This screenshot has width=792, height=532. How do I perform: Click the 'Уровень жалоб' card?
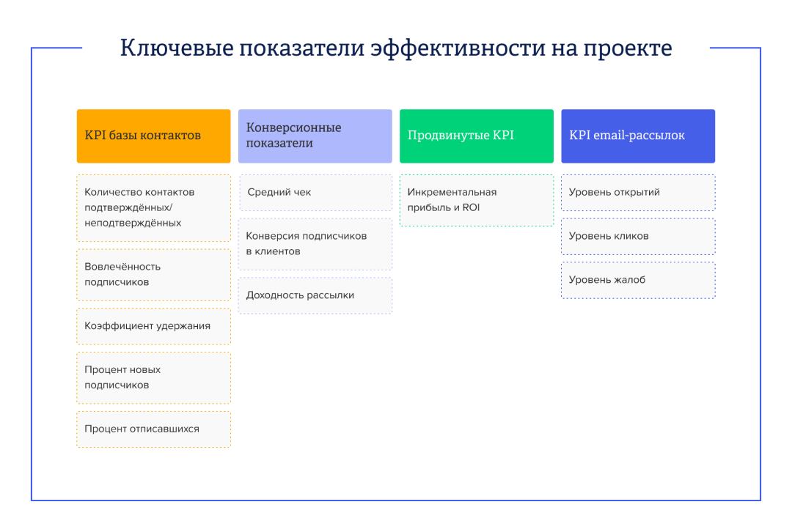[x=639, y=280]
